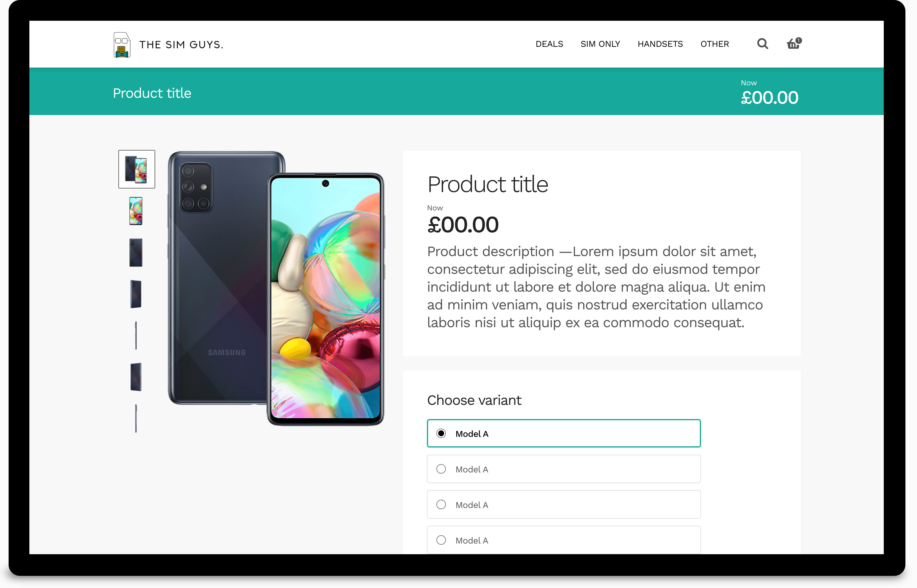917x588 pixels.
Task: Select the first Model A radio option
Action: point(564,433)
